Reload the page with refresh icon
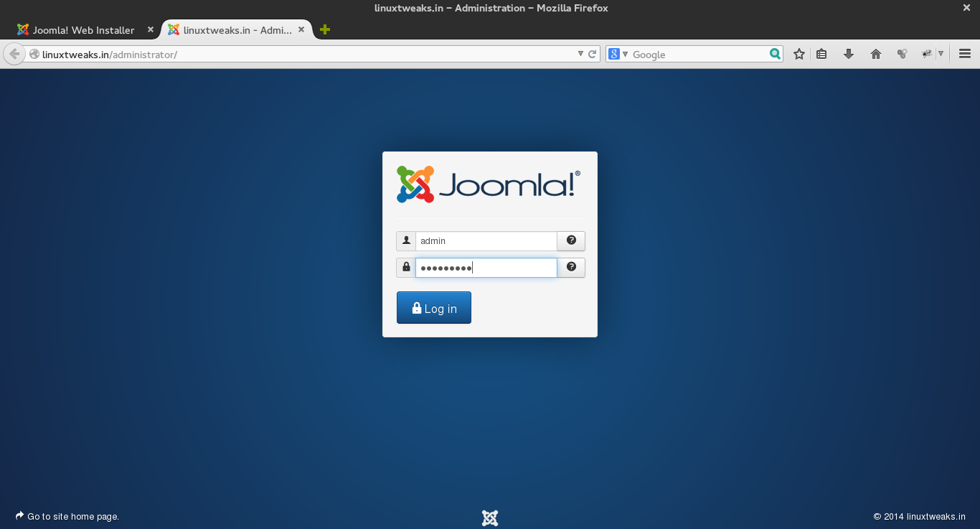 (593, 54)
